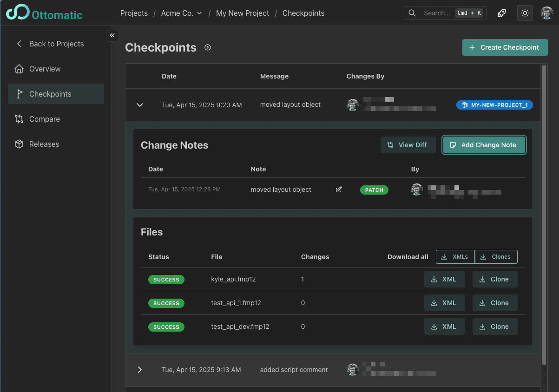
Task: Open the Acme Co. organization dropdown
Action: point(181,13)
